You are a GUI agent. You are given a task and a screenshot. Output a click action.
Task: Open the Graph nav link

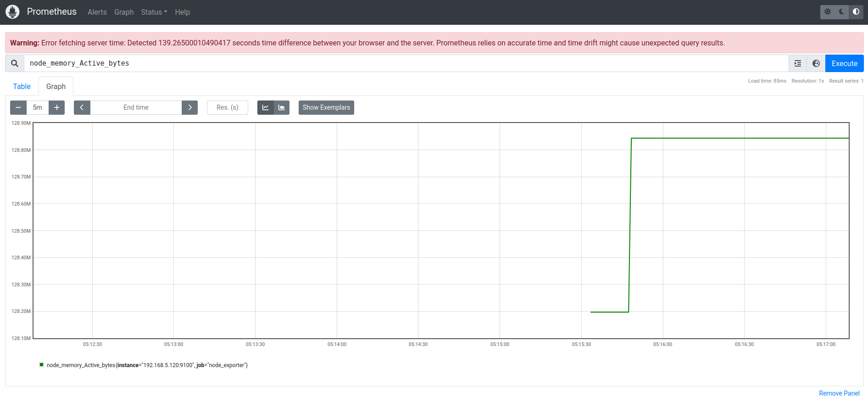point(124,12)
